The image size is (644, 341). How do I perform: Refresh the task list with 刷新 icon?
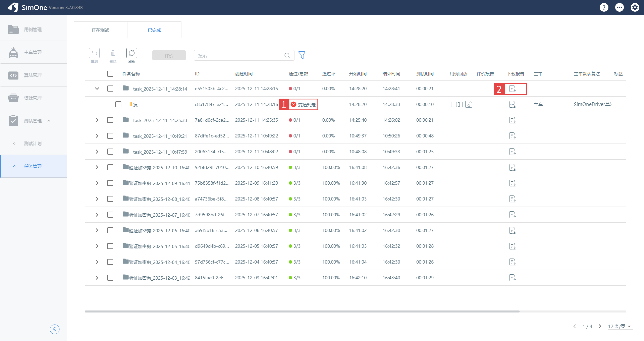[132, 53]
